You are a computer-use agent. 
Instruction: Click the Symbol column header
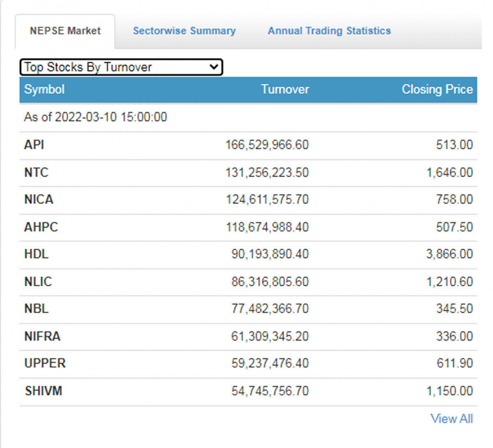tap(44, 90)
